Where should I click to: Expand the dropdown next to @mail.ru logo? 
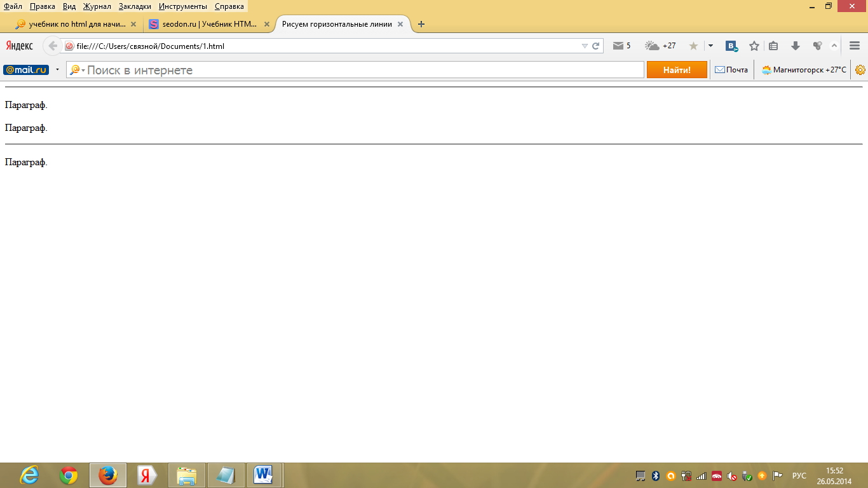point(57,70)
